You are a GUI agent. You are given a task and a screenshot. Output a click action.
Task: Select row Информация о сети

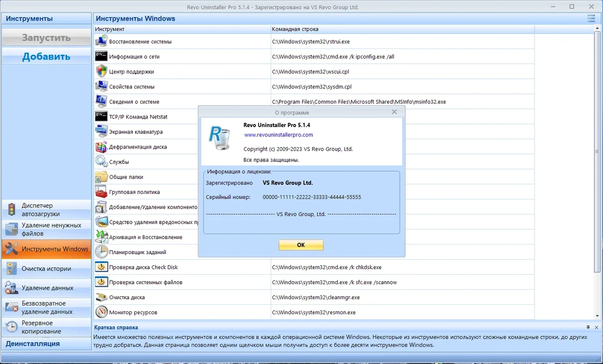314,56
